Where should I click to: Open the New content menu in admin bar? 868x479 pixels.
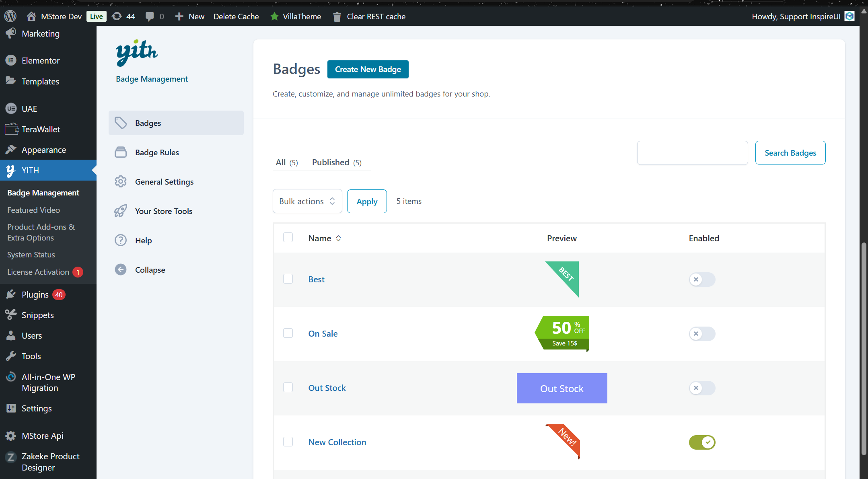190,16
